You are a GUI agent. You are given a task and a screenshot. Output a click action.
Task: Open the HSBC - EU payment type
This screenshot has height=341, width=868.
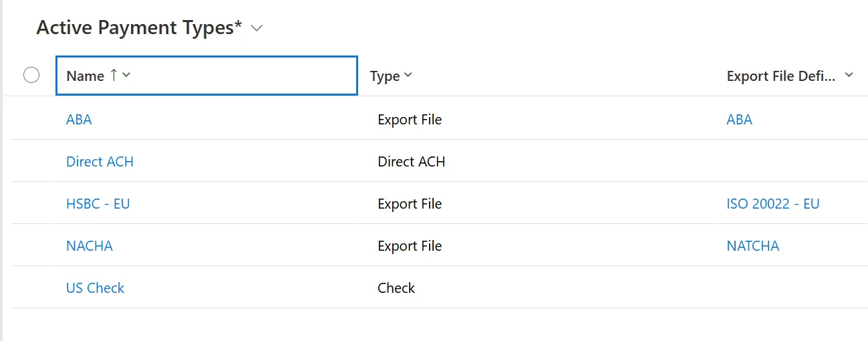[x=98, y=204]
